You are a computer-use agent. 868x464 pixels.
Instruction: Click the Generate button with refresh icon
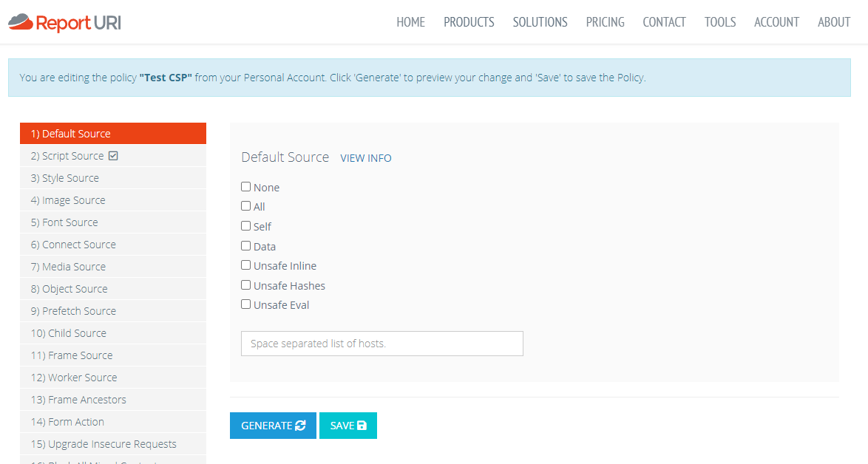coord(273,426)
